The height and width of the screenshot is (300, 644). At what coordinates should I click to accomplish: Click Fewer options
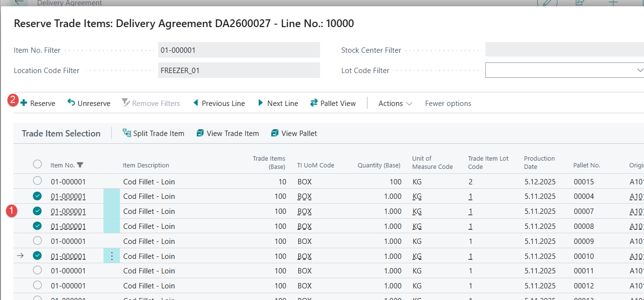[448, 103]
